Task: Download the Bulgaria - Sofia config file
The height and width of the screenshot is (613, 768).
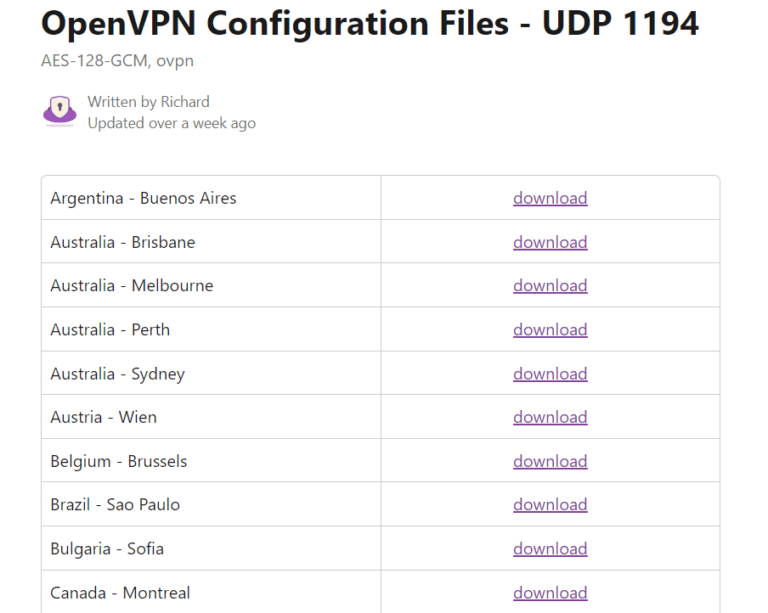Action: pos(550,549)
